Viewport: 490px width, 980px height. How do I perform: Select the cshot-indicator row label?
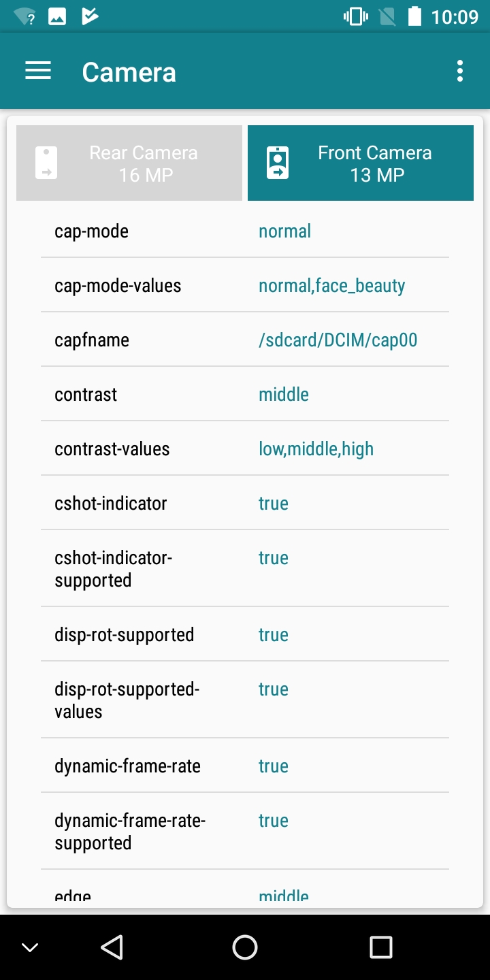pos(110,504)
